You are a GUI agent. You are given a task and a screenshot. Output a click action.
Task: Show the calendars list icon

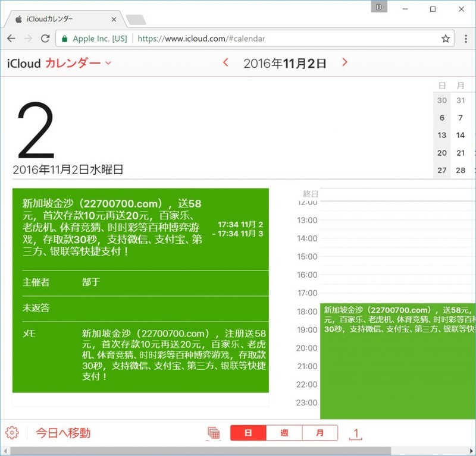click(214, 433)
